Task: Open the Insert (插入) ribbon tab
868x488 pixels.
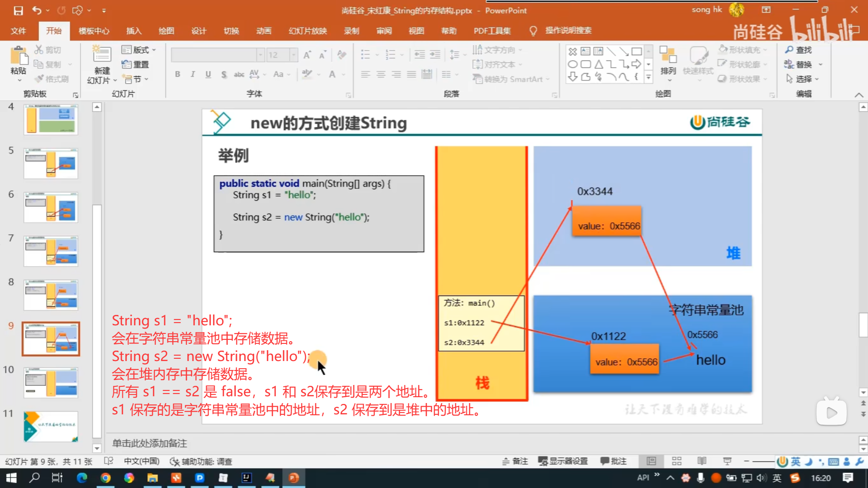Action: pyautogui.click(x=134, y=31)
